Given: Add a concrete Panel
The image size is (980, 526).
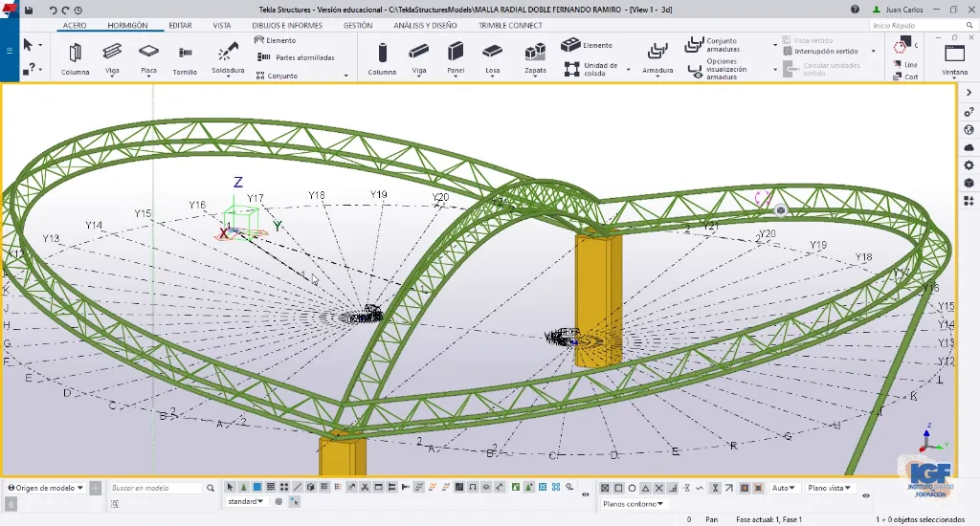Looking at the screenshot, I should click(456, 58).
